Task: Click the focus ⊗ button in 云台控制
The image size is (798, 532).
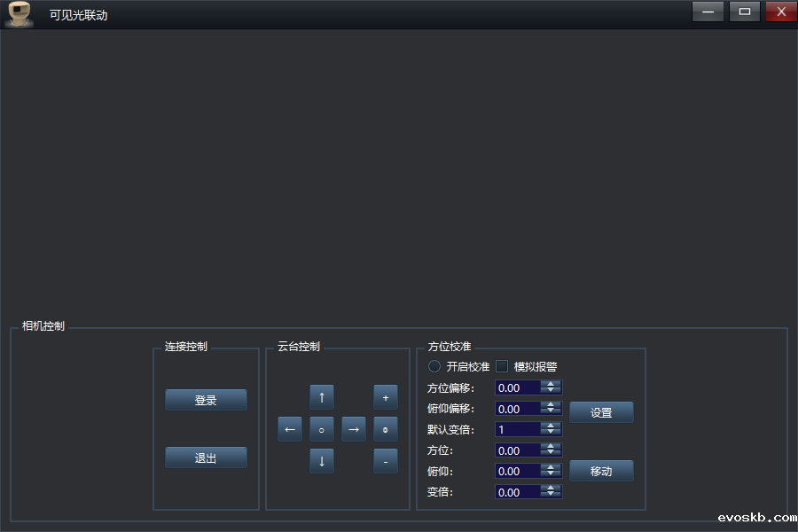Action: (385, 429)
